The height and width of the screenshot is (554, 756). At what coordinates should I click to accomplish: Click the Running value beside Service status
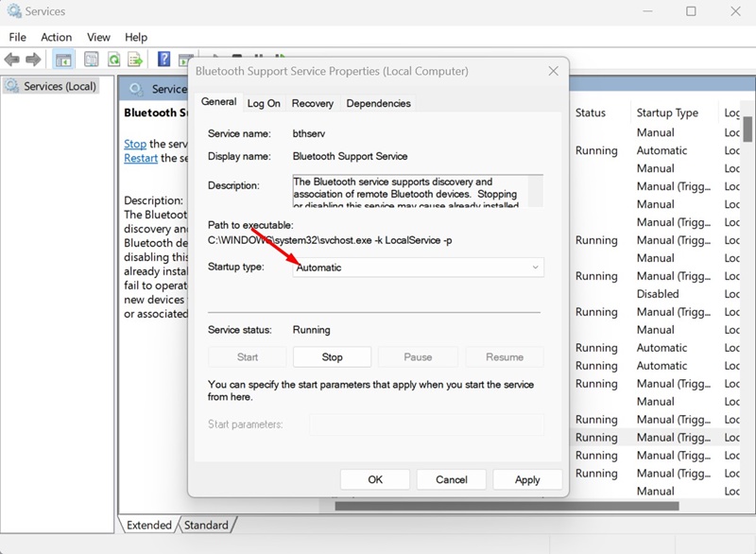click(x=312, y=330)
